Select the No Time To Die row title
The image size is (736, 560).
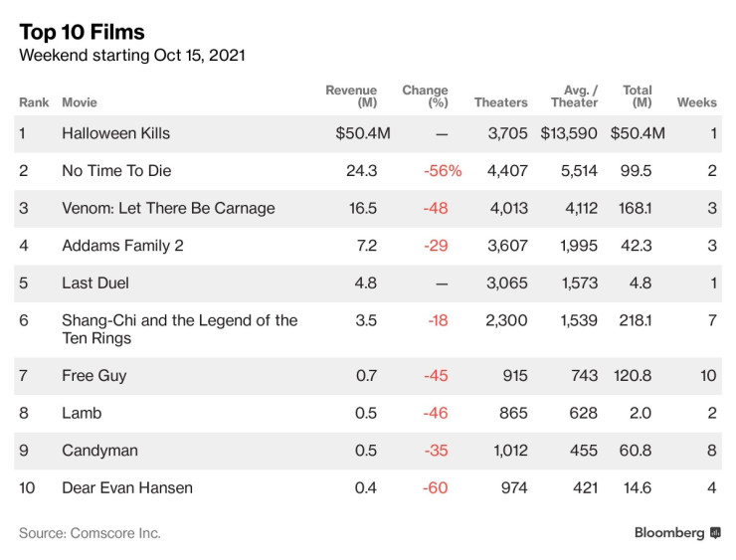coord(116,171)
